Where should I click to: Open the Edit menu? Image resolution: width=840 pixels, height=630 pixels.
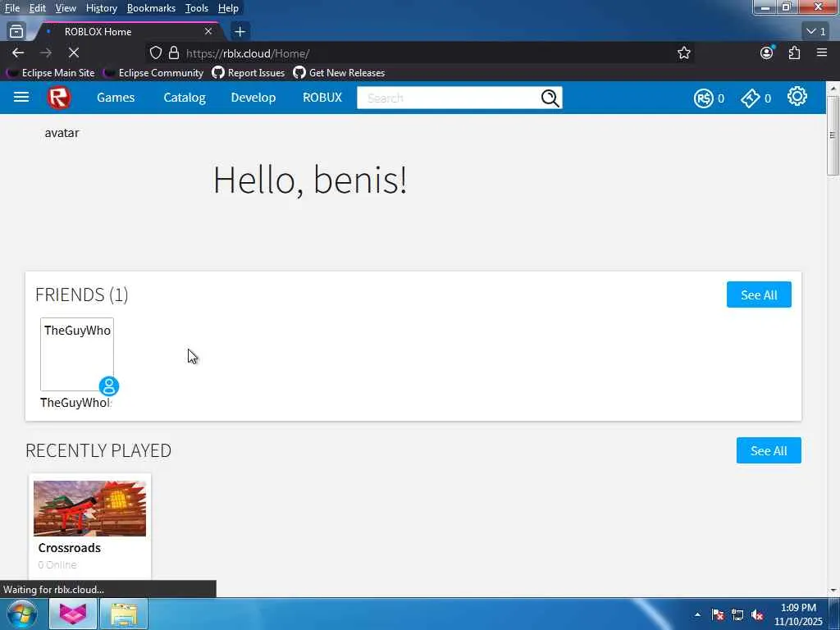pyautogui.click(x=37, y=8)
